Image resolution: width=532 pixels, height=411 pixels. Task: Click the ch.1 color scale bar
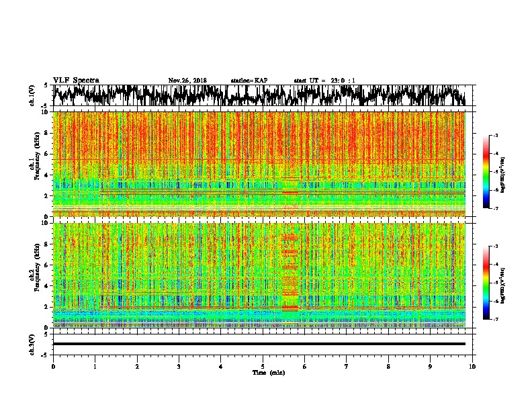(486, 172)
